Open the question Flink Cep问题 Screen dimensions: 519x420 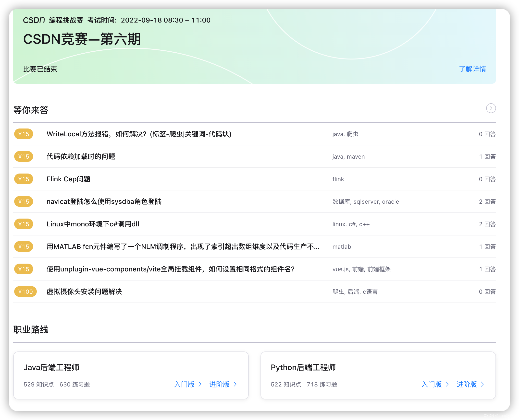coord(68,179)
